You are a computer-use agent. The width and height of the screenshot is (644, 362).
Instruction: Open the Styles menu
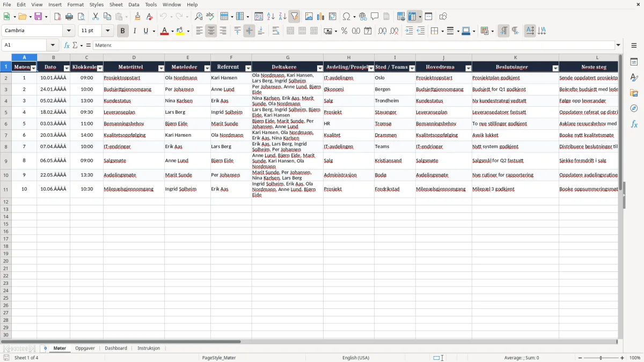point(97,4)
